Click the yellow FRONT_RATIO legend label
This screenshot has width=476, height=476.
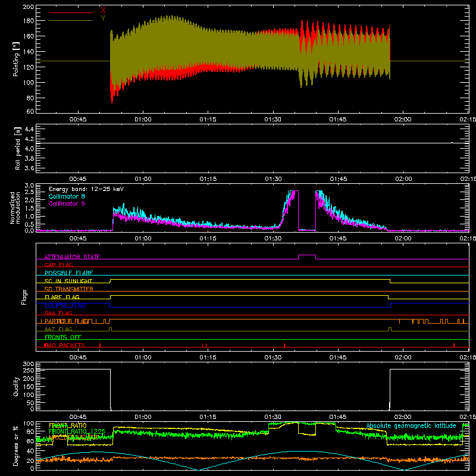click(68, 425)
